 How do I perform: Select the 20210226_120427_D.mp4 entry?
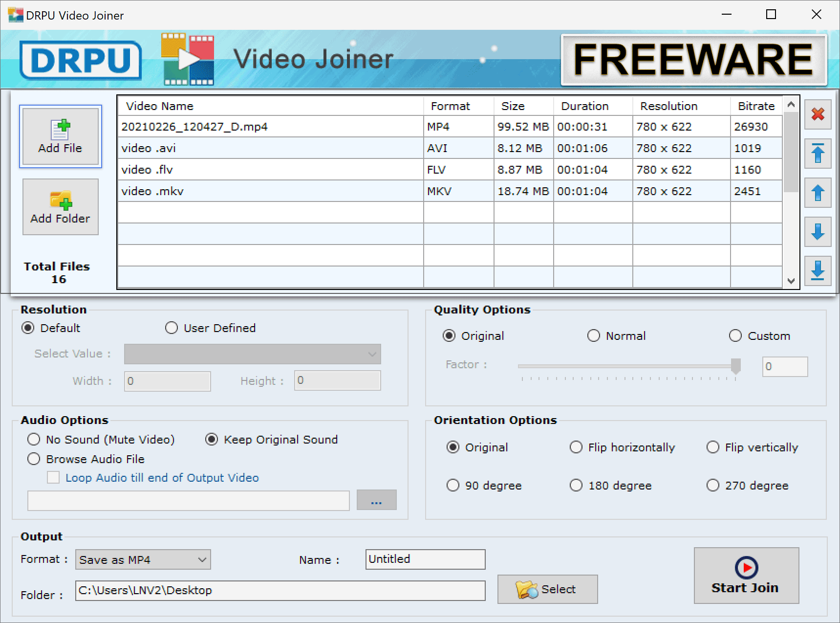pos(269,126)
